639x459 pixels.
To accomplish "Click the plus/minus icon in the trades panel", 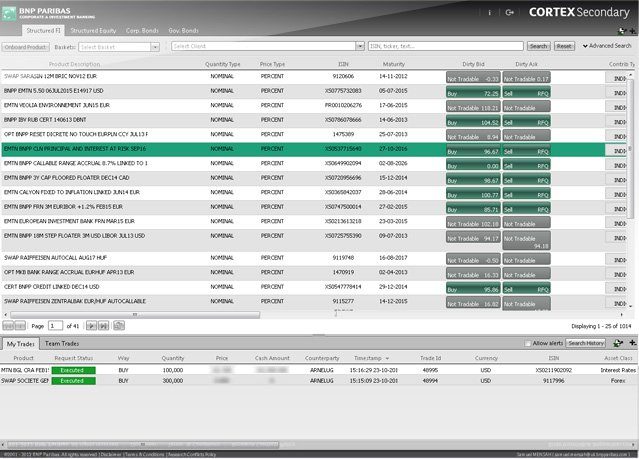I will click(x=632, y=343).
